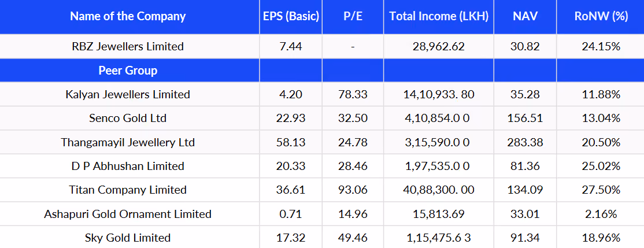Select NAV value 30.82
The height and width of the screenshot is (248, 644).
[x=525, y=46]
